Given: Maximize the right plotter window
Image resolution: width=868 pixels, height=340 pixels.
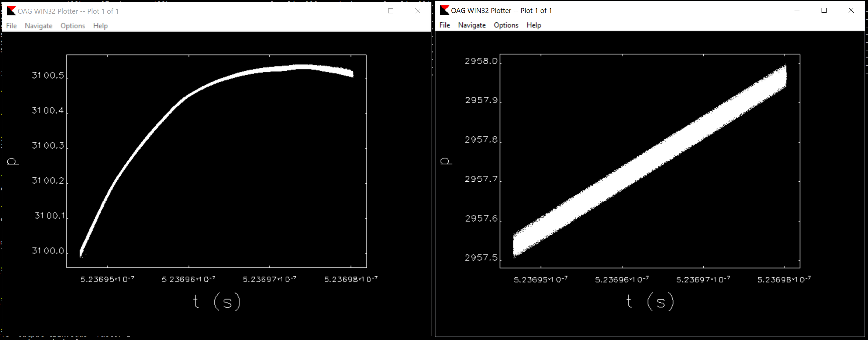Looking at the screenshot, I should click(x=824, y=10).
